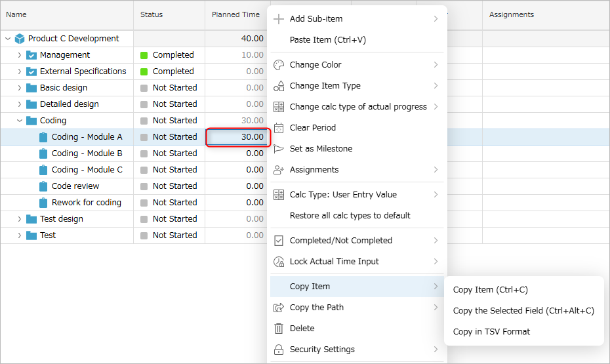Click the Assignments person icon

(279, 170)
